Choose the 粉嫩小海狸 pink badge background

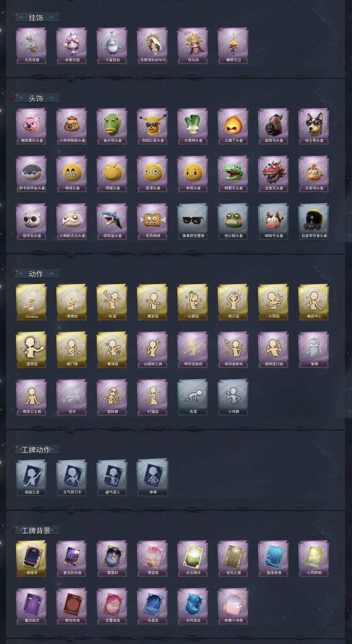pyautogui.click(x=233, y=606)
